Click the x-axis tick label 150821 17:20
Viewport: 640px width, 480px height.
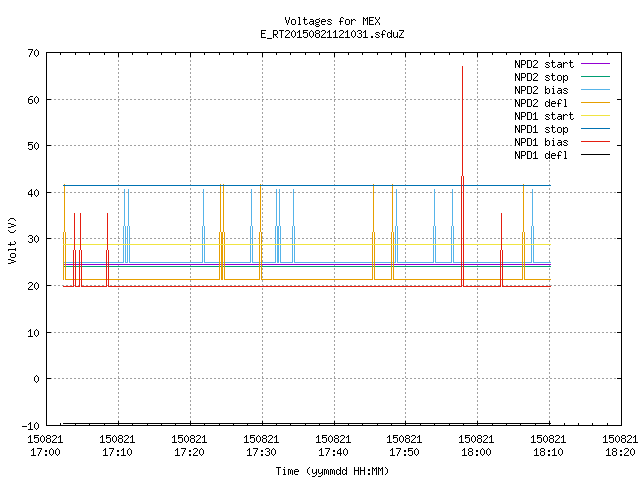coord(189,446)
